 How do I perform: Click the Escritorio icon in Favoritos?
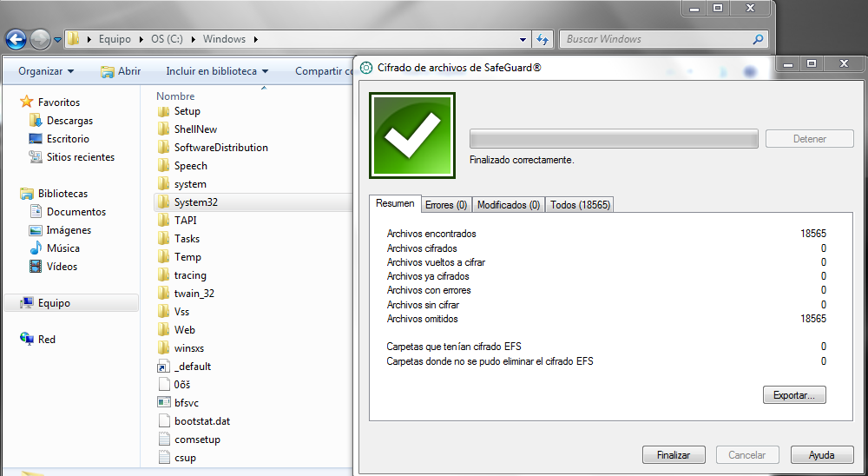pos(35,138)
